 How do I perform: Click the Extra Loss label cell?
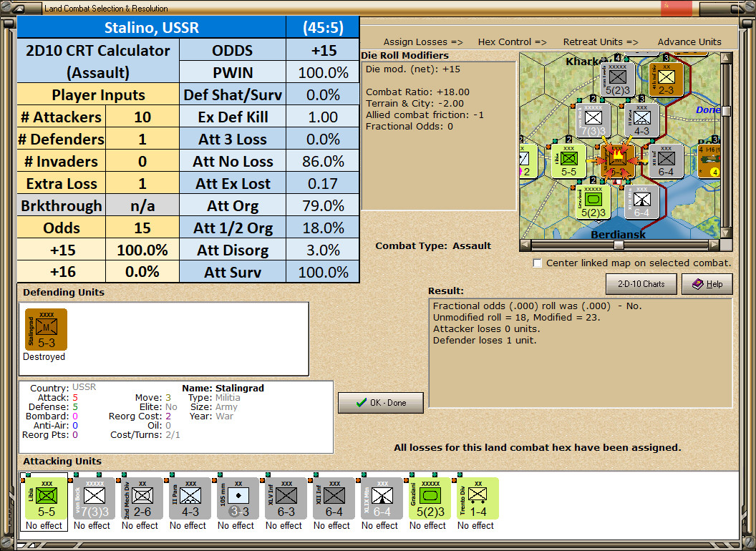(62, 183)
